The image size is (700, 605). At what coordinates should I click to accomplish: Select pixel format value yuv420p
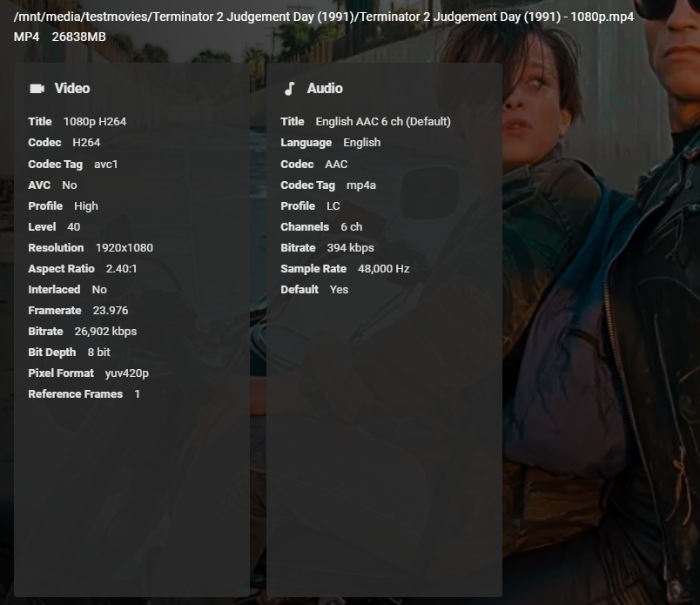tap(127, 373)
